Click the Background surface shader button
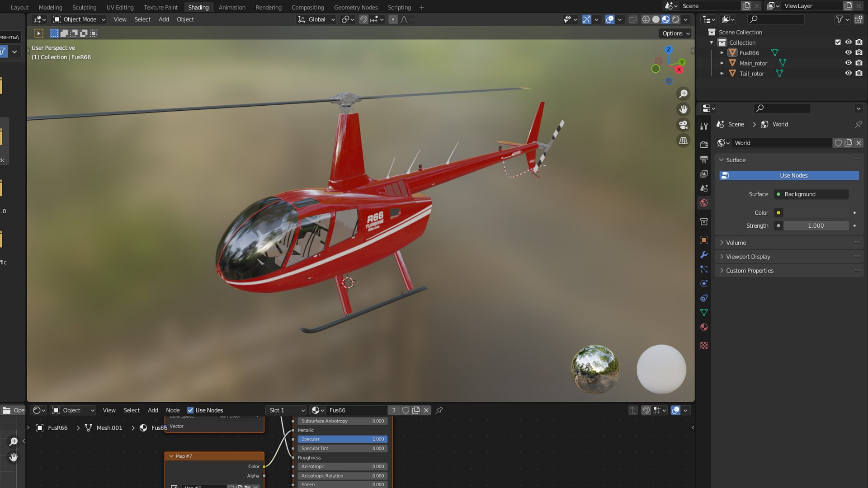The width and height of the screenshot is (868, 488). 811,194
